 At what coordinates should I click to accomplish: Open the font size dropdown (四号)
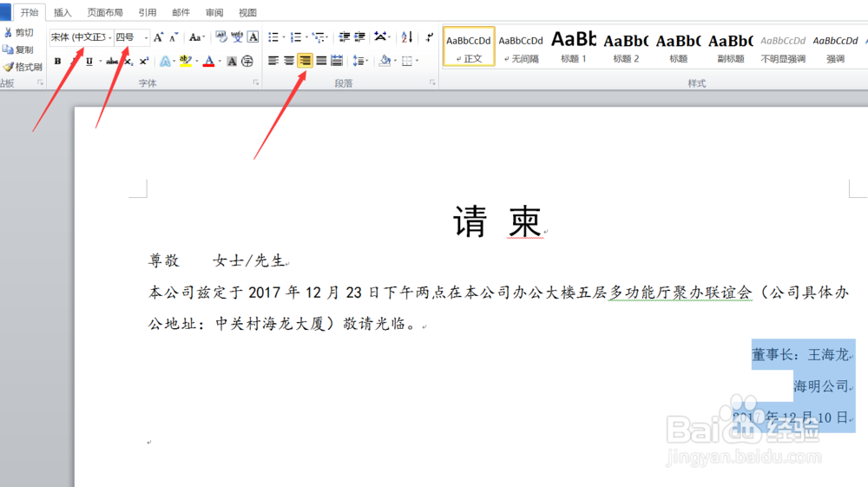pyautogui.click(x=146, y=37)
